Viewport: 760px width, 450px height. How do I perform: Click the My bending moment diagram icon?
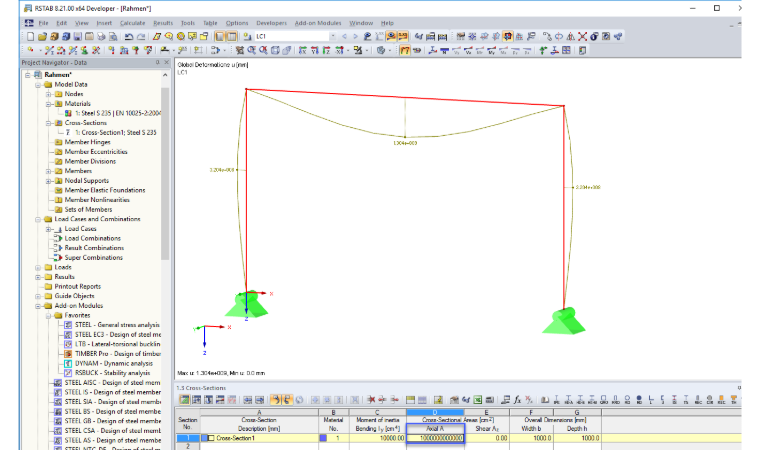tap(491, 50)
